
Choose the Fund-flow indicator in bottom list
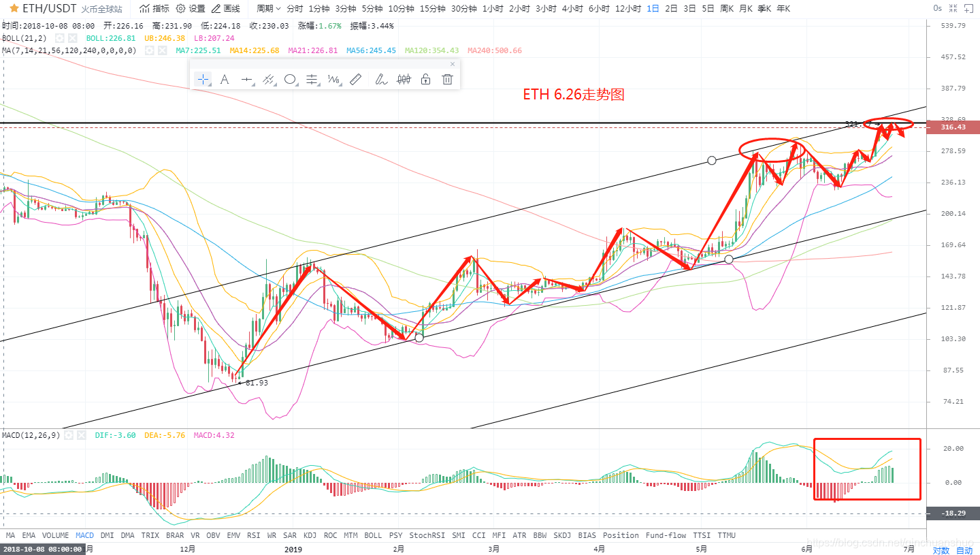pos(666,535)
